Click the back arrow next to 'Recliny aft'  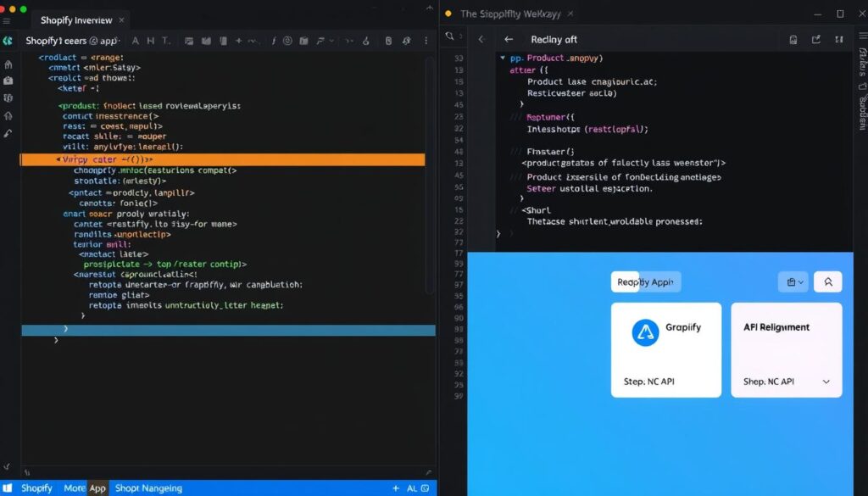coord(509,39)
